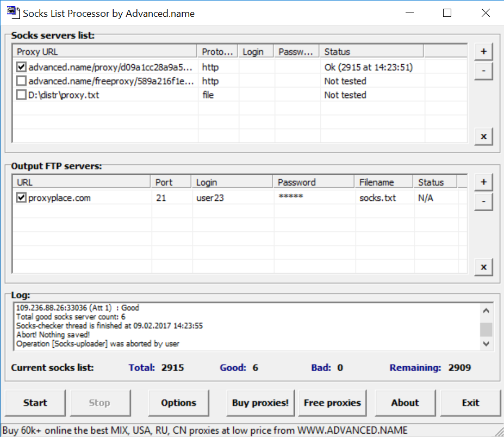Click the FTP Status column header
The image size is (504, 437).
tap(435, 182)
